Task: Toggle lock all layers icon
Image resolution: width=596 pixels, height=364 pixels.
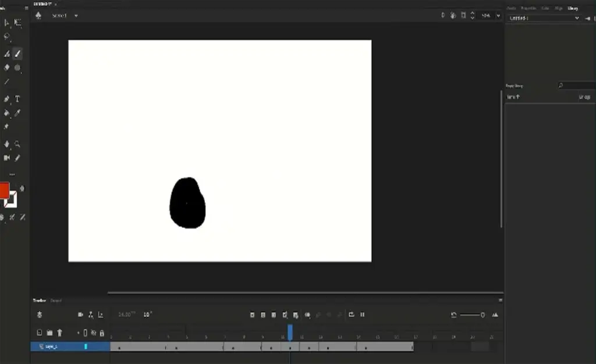Action: pyautogui.click(x=102, y=333)
